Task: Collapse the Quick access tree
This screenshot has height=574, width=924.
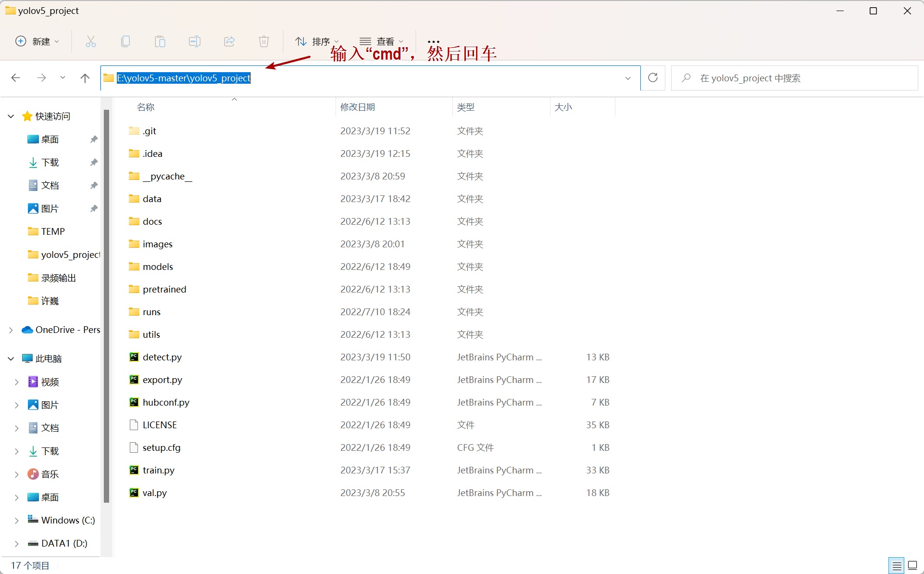Action: [11, 116]
